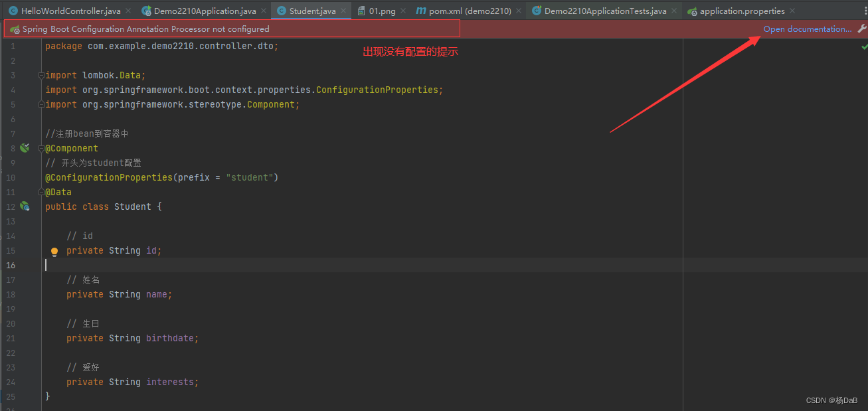Switch to HelloWorldController.java tab
This screenshot has height=411, width=868.
pos(70,11)
